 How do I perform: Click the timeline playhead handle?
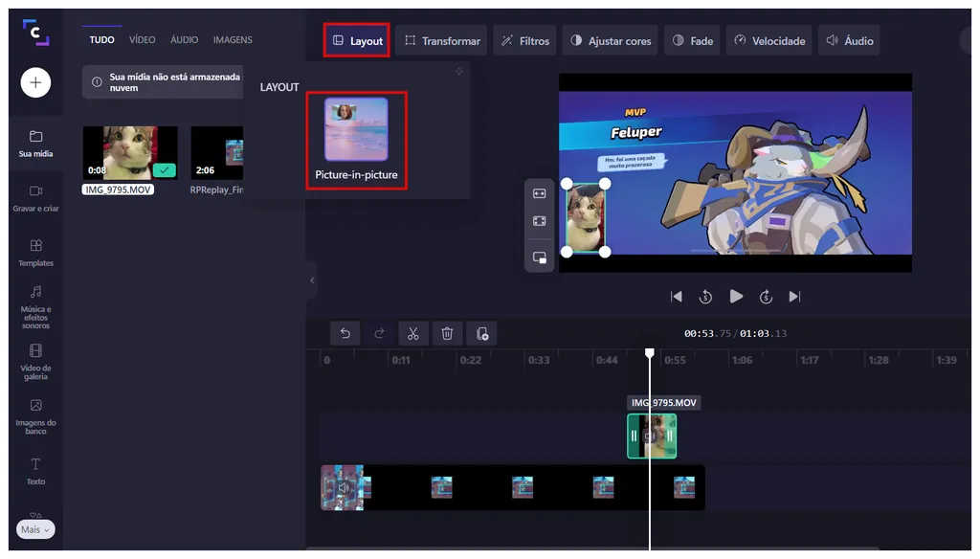[x=650, y=353]
